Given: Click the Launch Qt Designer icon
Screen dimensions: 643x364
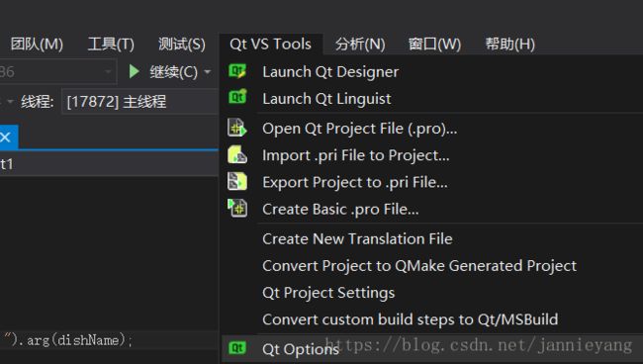Looking at the screenshot, I should point(237,71).
